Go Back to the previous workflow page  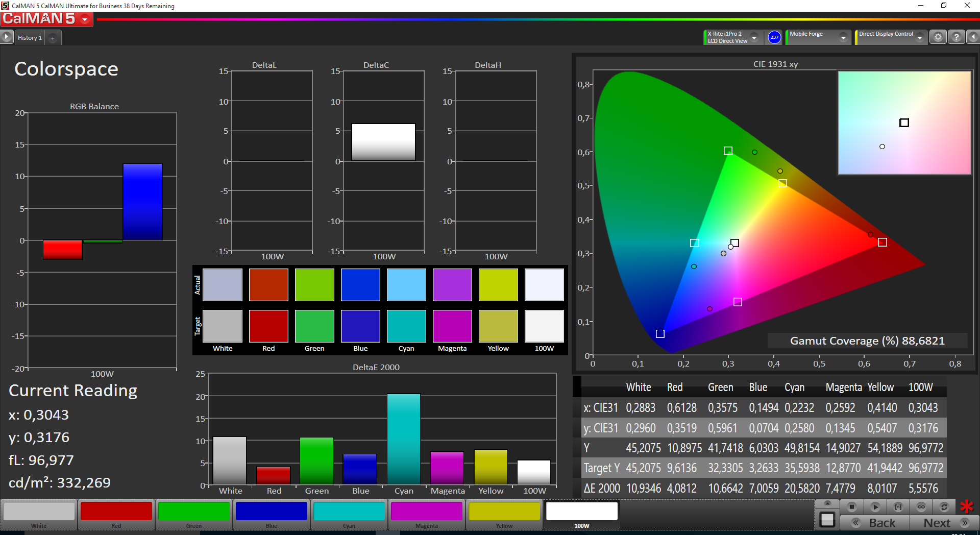click(875, 523)
